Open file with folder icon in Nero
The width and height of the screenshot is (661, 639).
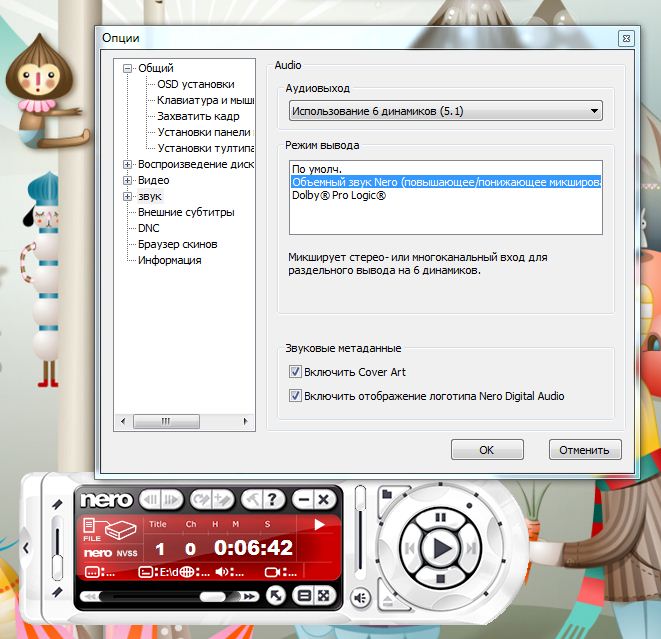coord(387,494)
